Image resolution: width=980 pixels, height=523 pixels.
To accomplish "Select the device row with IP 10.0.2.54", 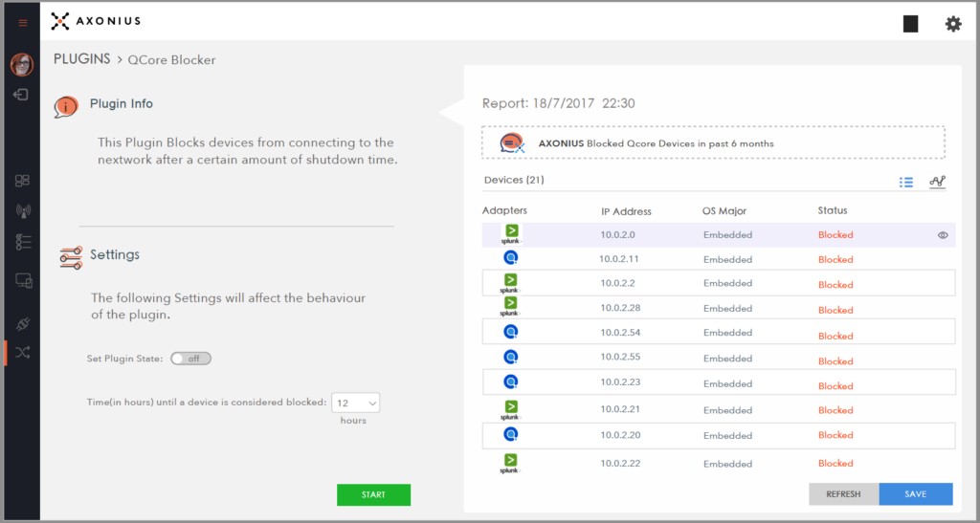I will [x=718, y=331].
